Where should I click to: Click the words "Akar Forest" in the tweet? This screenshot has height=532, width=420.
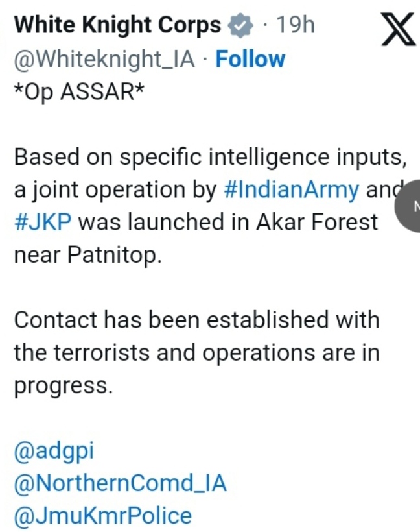tap(316, 222)
